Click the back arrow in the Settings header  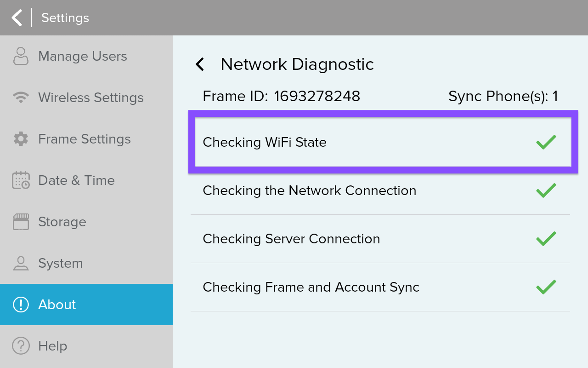[17, 17]
